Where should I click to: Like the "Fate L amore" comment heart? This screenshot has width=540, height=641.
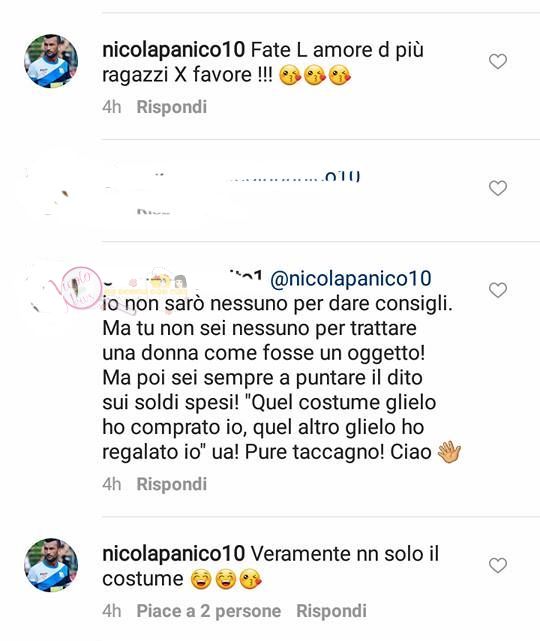[497, 61]
